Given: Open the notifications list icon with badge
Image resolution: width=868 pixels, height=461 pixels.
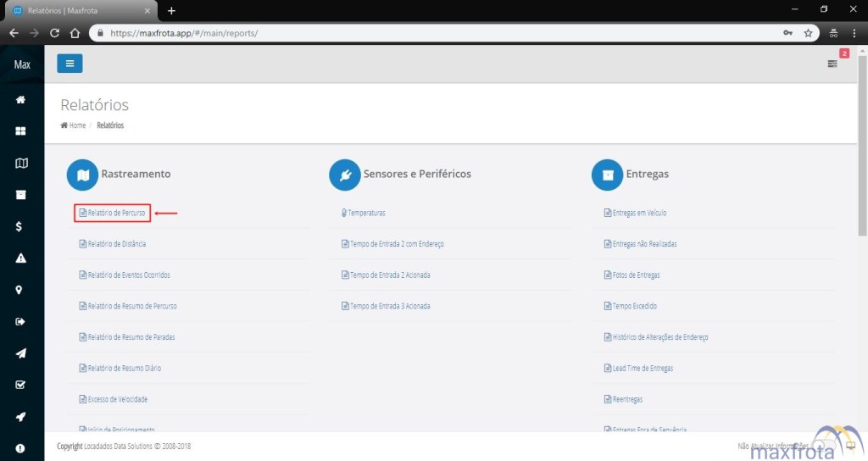Looking at the screenshot, I should [x=832, y=64].
